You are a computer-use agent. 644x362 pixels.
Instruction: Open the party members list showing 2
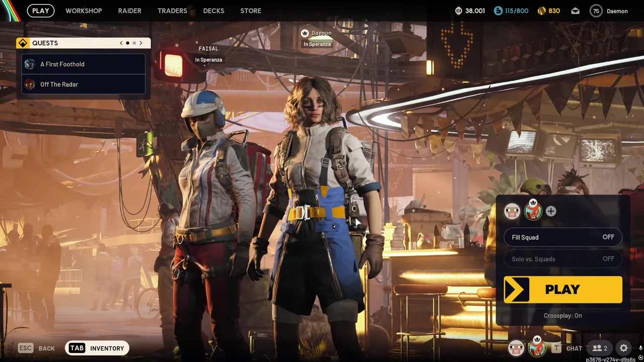[600, 348]
